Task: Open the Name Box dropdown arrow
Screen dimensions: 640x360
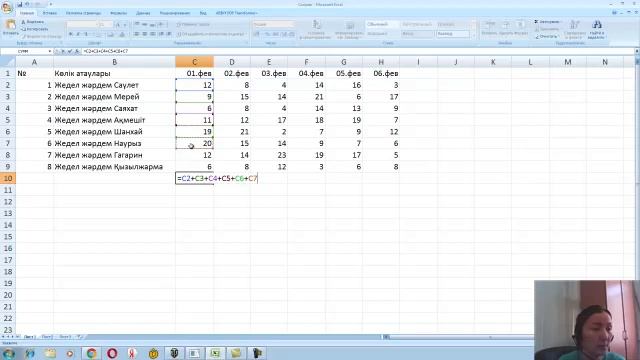Action: 50,51
